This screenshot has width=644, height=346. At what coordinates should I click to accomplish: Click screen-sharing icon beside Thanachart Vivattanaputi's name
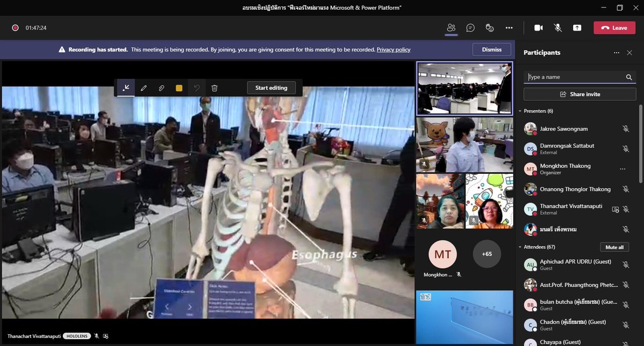tap(616, 209)
